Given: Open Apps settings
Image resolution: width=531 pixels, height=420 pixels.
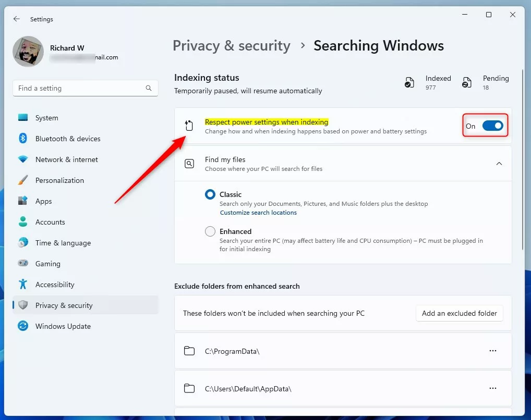Looking at the screenshot, I should (x=86, y=201).
